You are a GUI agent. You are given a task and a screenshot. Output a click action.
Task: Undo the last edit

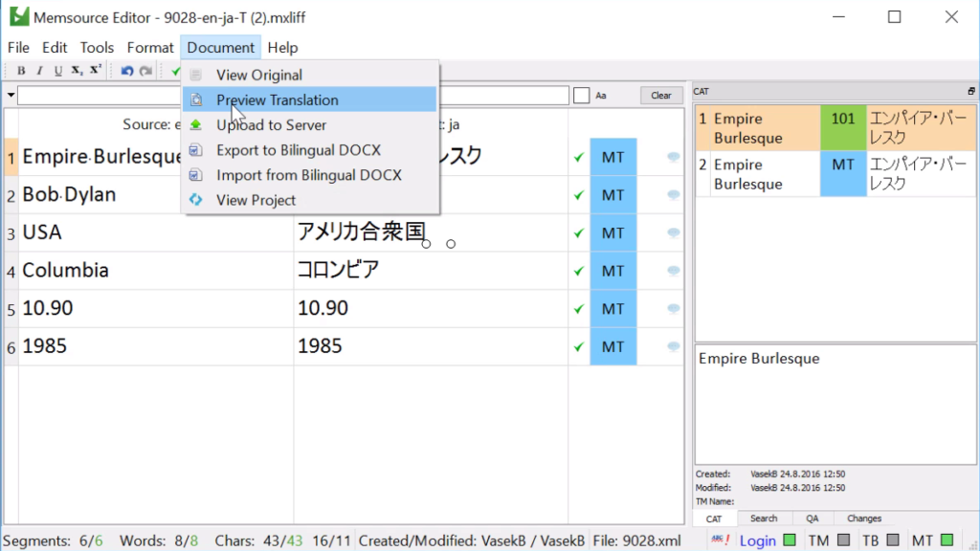click(127, 71)
